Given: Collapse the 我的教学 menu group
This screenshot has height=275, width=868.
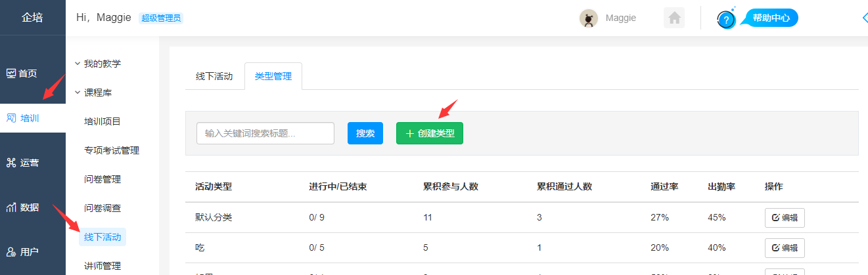Looking at the screenshot, I should click(x=97, y=64).
